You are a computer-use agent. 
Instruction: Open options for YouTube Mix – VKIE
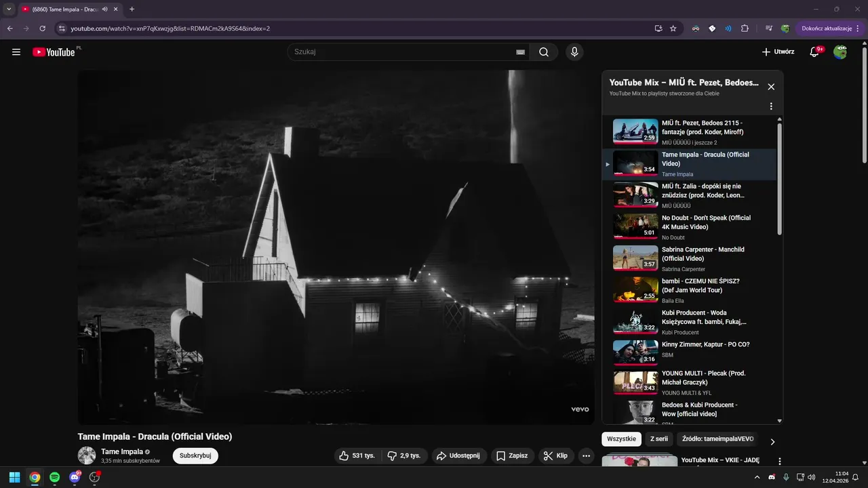click(x=779, y=461)
